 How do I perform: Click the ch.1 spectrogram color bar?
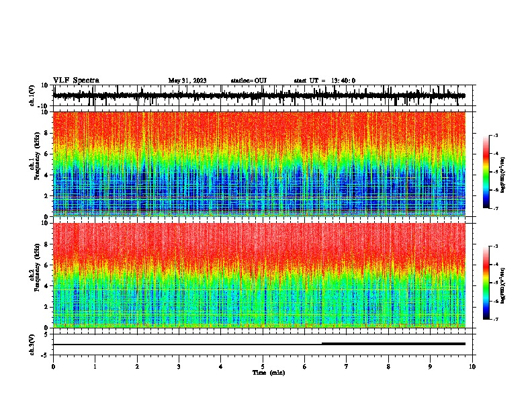[x=486, y=172]
